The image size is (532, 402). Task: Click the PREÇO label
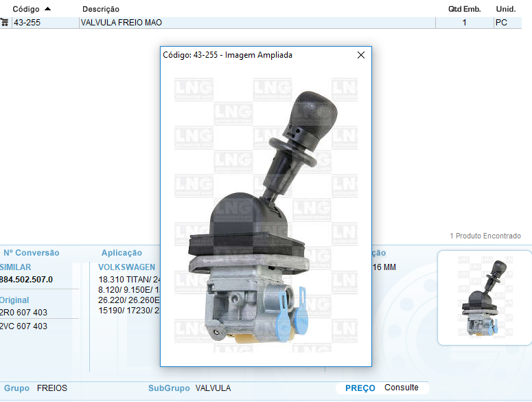tap(360, 388)
